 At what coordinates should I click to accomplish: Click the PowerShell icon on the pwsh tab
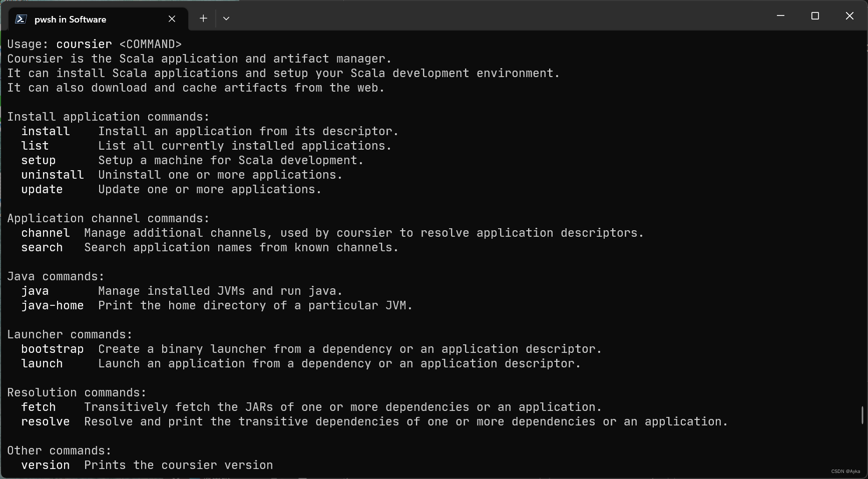click(x=21, y=19)
